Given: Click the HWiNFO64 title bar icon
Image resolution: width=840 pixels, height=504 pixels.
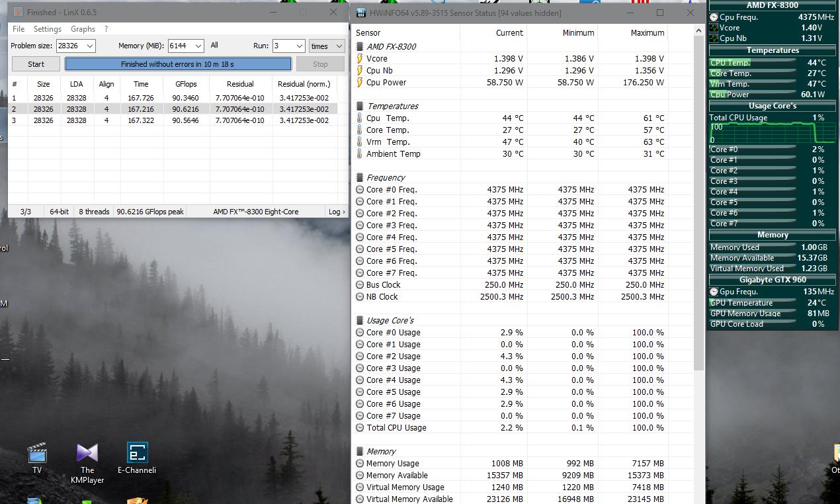Looking at the screenshot, I should pyautogui.click(x=362, y=13).
